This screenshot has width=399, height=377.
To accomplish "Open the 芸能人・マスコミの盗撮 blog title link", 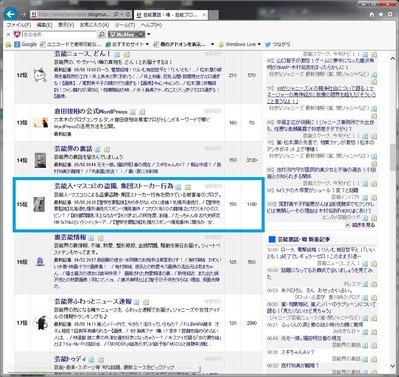I will [114, 186].
